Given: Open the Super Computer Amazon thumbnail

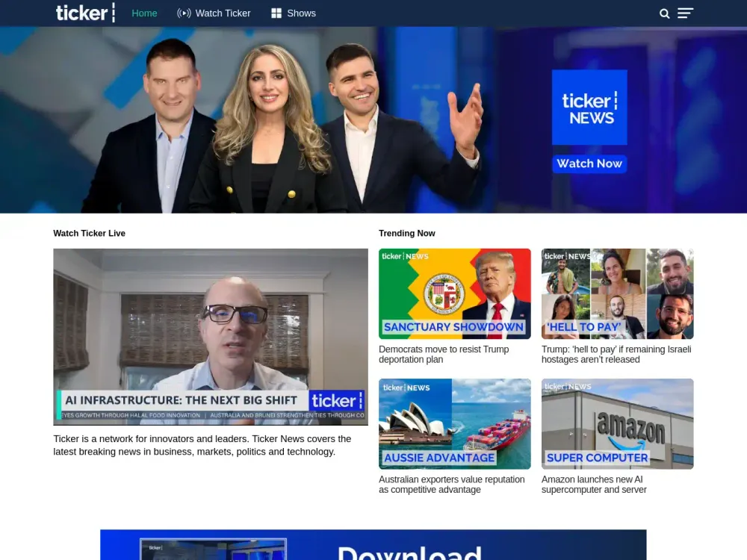Looking at the screenshot, I should pos(617,424).
